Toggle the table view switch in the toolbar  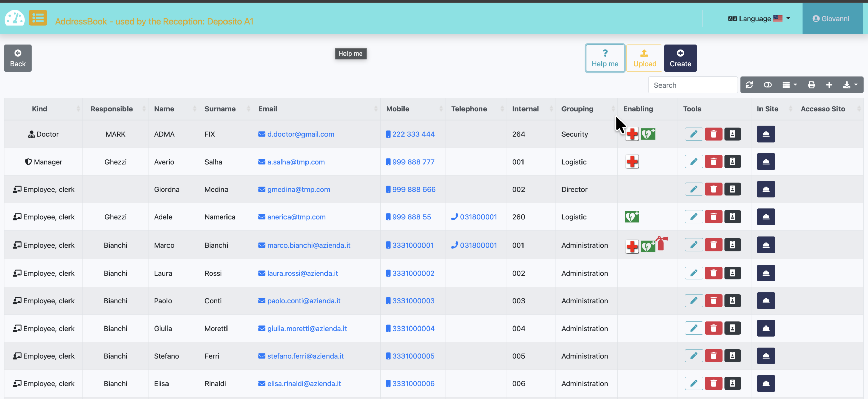pos(768,85)
